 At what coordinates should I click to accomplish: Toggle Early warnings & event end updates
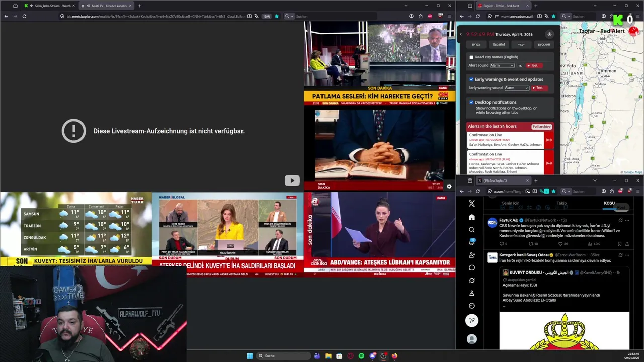click(x=471, y=79)
